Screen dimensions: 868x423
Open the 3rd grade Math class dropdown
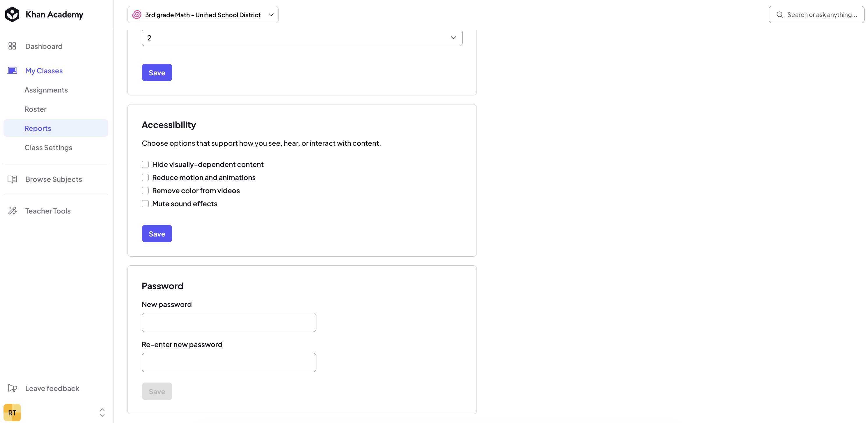point(203,15)
